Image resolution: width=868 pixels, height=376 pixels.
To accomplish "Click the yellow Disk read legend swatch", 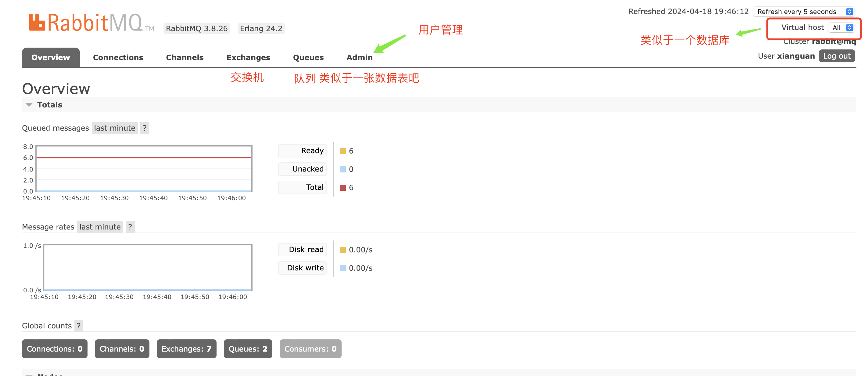I will tap(343, 250).
